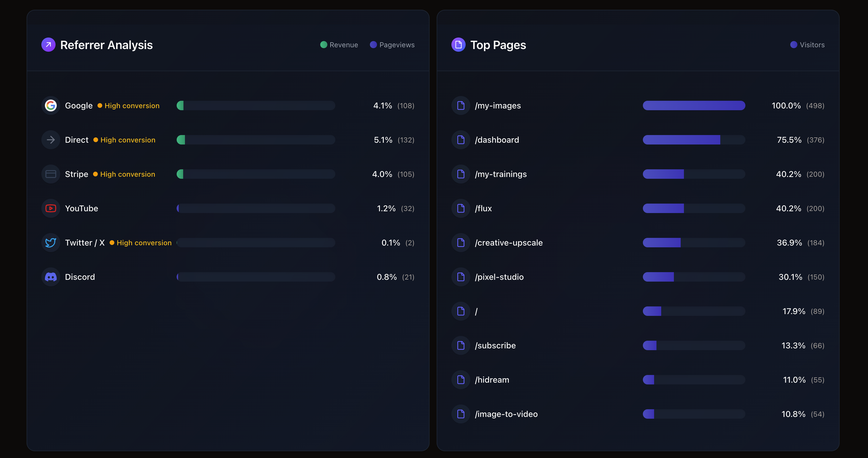The width and height of the screenshot is (868, 458).
Task: Click the Top Pages document icon
Action: (458, 45)
